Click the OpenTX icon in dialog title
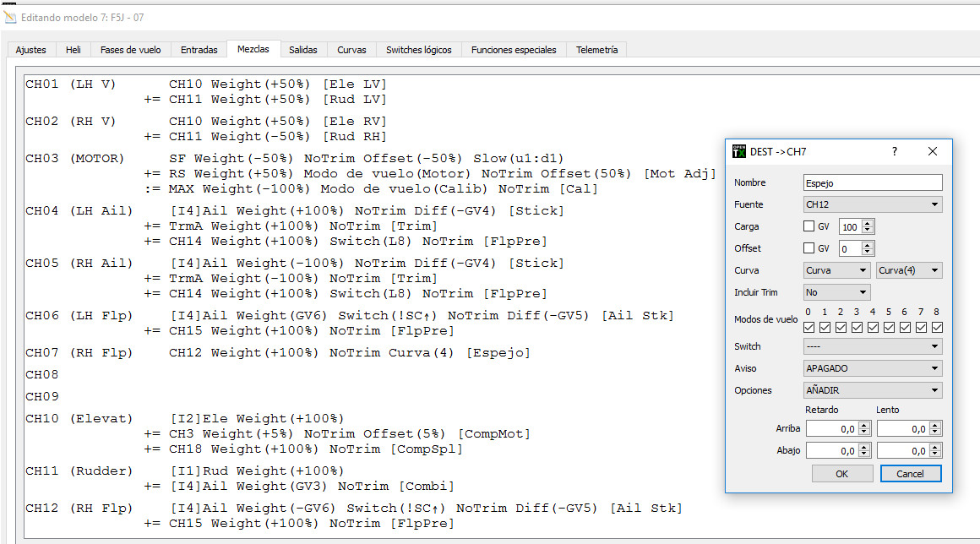The image size is (980, 544). coord(739,151)
